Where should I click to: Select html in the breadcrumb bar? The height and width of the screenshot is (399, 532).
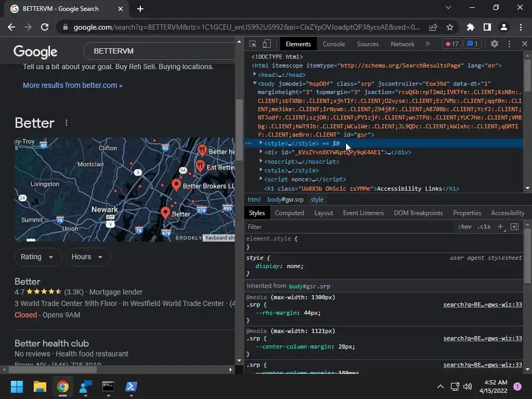[254, 199]
